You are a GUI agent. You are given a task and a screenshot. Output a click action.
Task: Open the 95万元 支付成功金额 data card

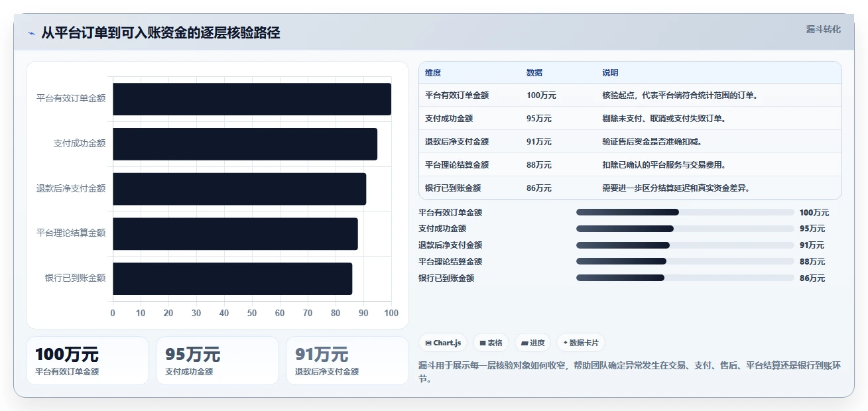click(x=217, y=361)
